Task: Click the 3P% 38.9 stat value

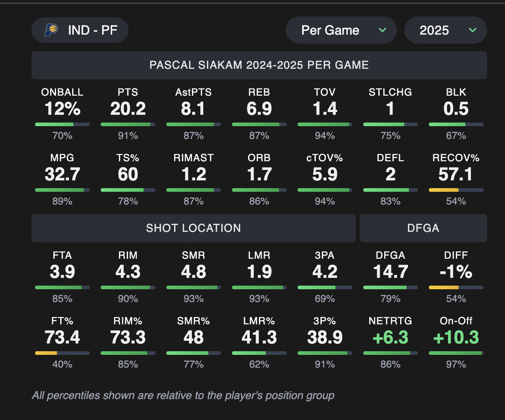Action: tap(325, 338)
